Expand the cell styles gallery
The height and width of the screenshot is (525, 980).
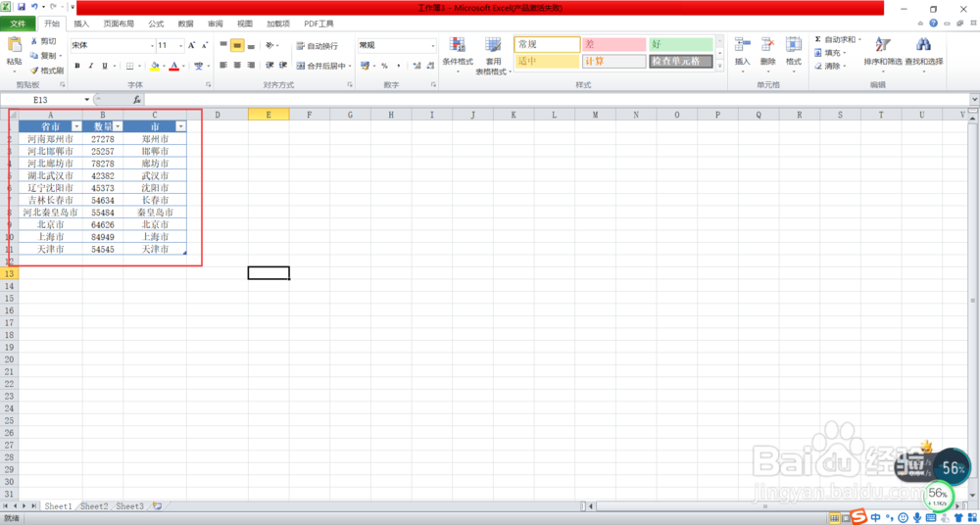[x=719, y=66]
